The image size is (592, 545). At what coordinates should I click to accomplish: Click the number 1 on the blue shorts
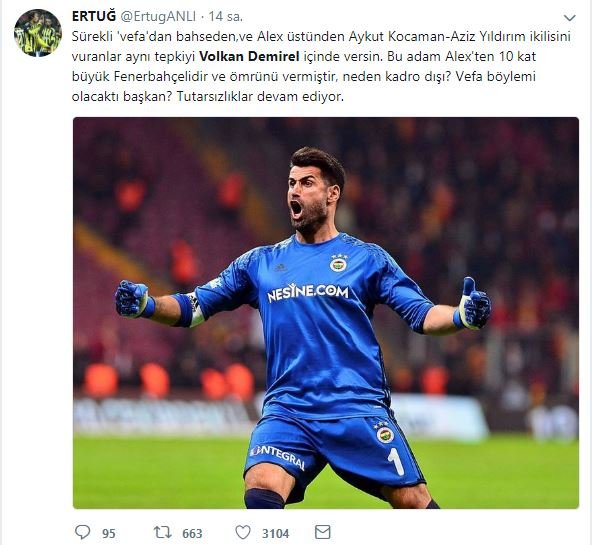[396, 461]
